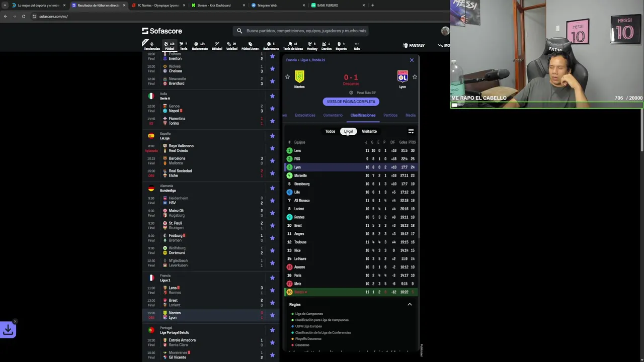Toggle favorite star for Nantes vs Lyon match
Viewport: 644px width, 362px height.
[272, 315]
